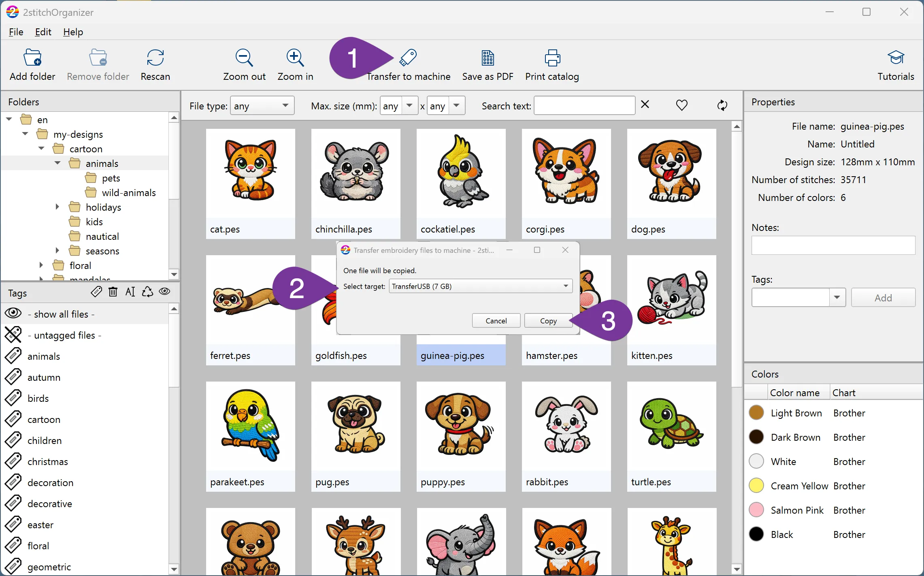
Task: Filter by the children tag
Action: click(x=85, y=440)
